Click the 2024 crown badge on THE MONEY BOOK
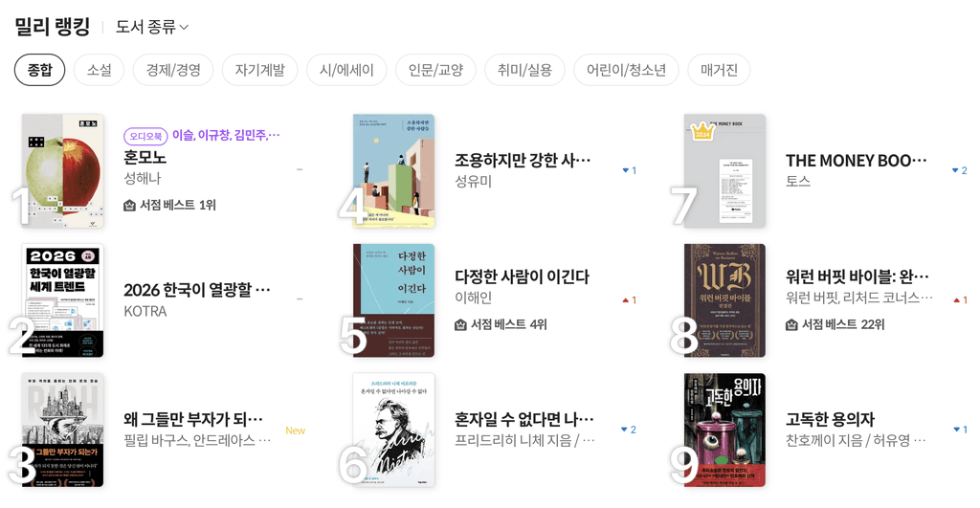The height and width of the screenshot is (508, 980). tap(702, 132)
